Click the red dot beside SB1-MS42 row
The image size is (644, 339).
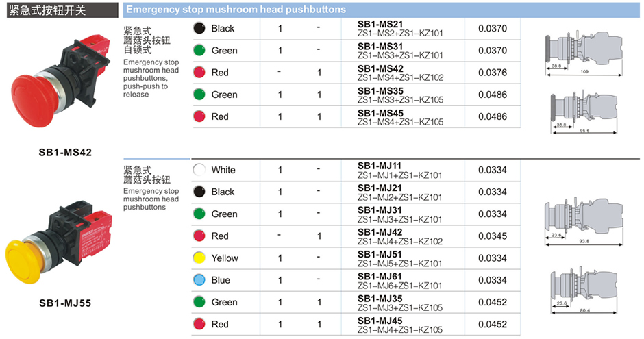click(x=199, y=73)
